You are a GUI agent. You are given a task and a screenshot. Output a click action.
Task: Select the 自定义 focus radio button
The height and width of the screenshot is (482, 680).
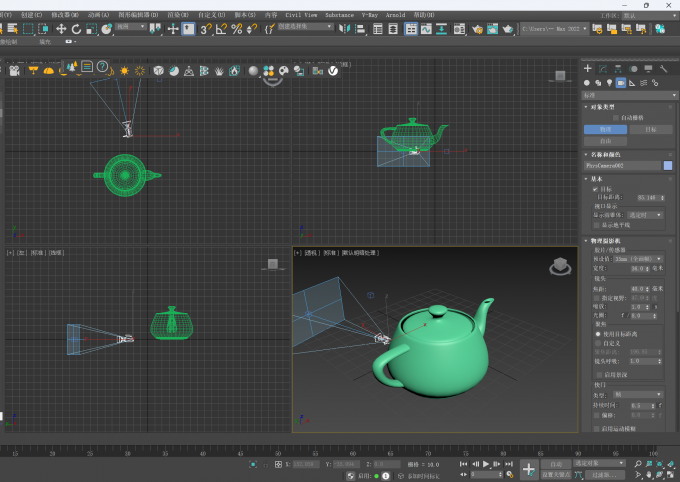point(598,343)
